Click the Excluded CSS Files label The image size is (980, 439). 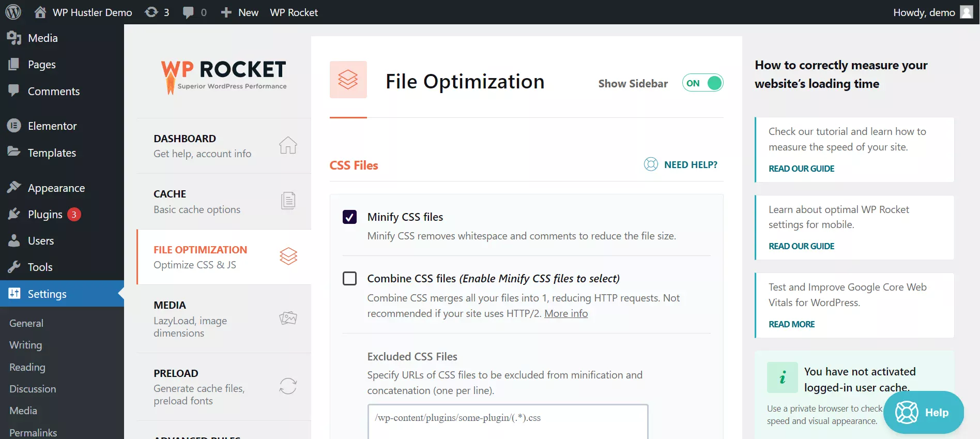412,357
